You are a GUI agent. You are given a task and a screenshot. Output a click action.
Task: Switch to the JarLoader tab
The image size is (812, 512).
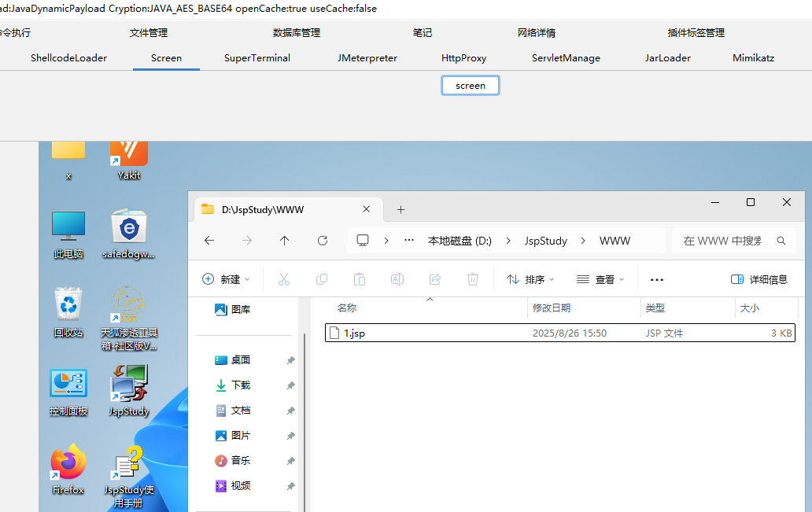point(668,58)
